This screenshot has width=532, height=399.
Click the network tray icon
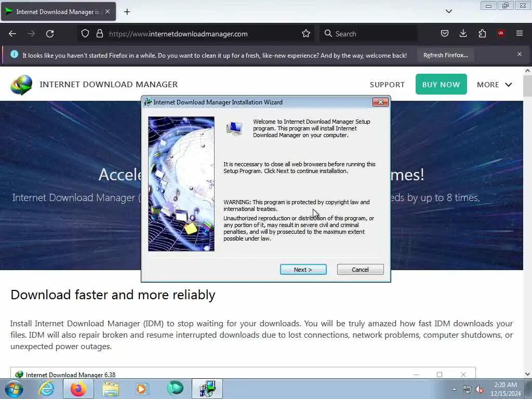pos(467,390)
